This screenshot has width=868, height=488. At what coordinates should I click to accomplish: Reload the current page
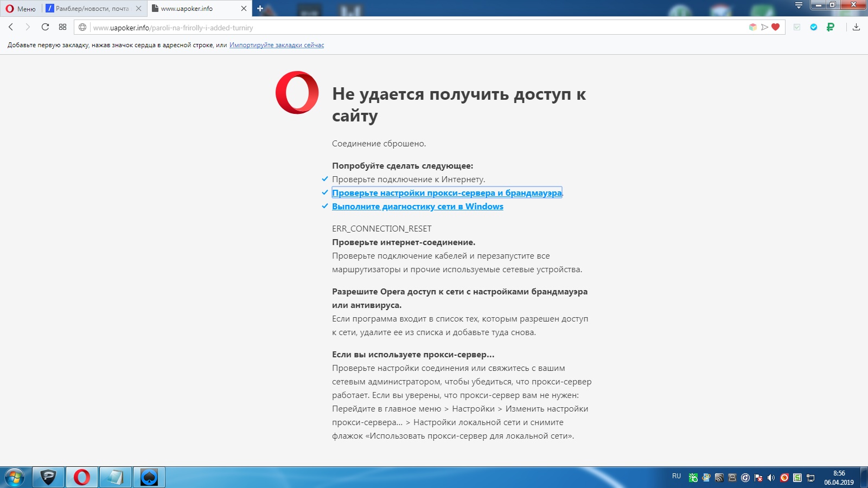click(45, 27)
